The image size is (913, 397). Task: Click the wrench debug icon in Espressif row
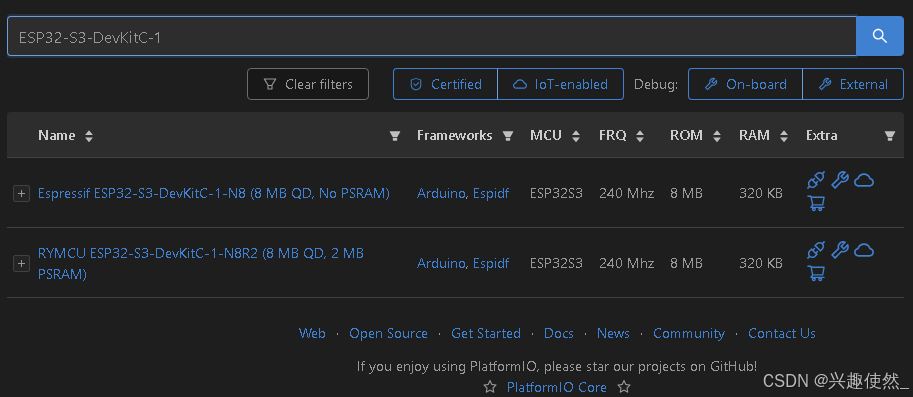(840, 180)
